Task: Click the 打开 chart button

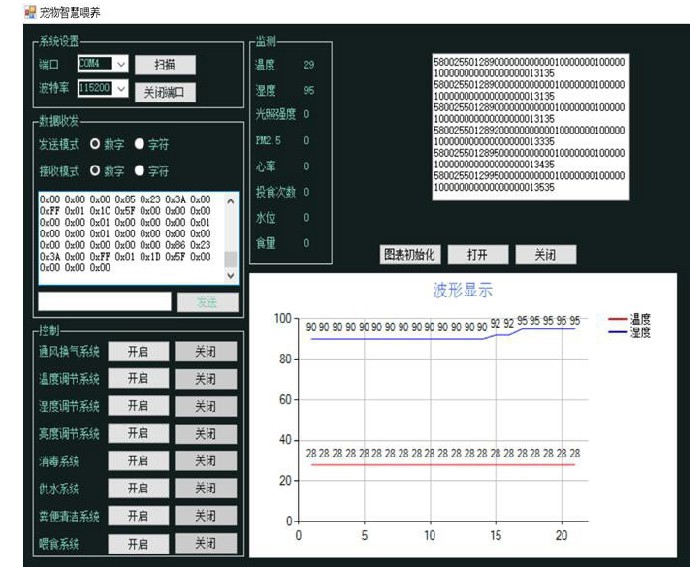Action: [478, 254]
